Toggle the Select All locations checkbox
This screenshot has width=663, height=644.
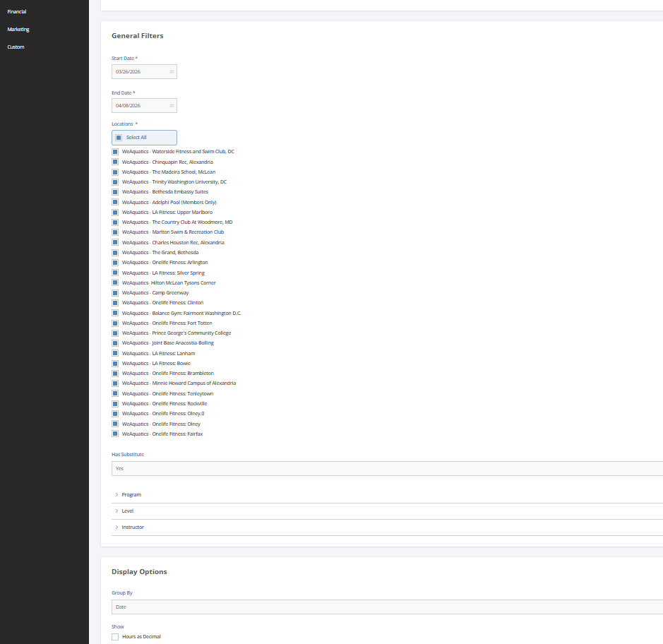click(x=119, y=138)
